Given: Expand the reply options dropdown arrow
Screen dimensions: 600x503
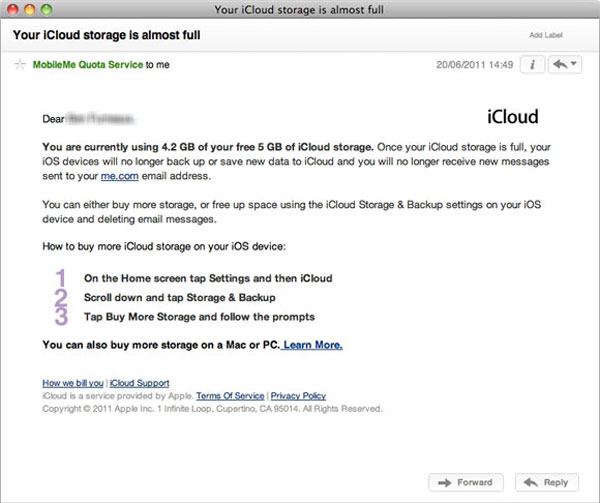Looking at the screenshot, I should 574,63.
